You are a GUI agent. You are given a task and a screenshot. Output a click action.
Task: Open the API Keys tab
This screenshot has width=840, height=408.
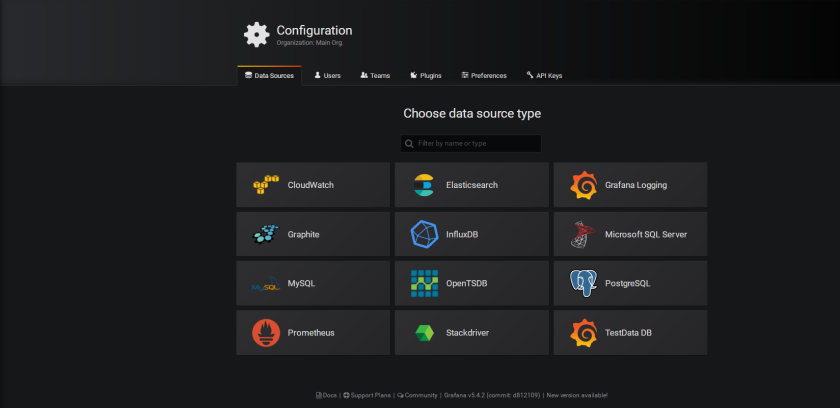coord(544,75)
